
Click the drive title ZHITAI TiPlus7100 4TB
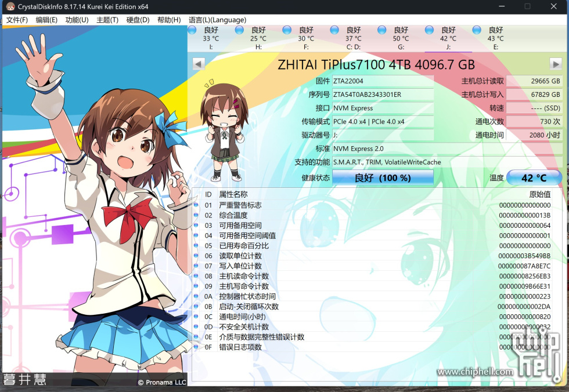pyautogui.click(x=376, y=64)
